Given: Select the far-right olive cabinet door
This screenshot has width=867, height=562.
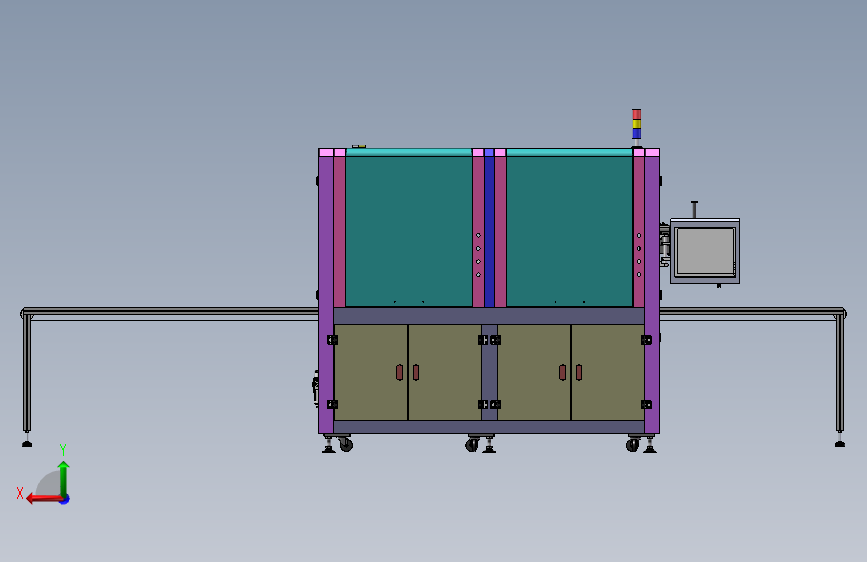Looking at the screenshot, I should (608, 372).
